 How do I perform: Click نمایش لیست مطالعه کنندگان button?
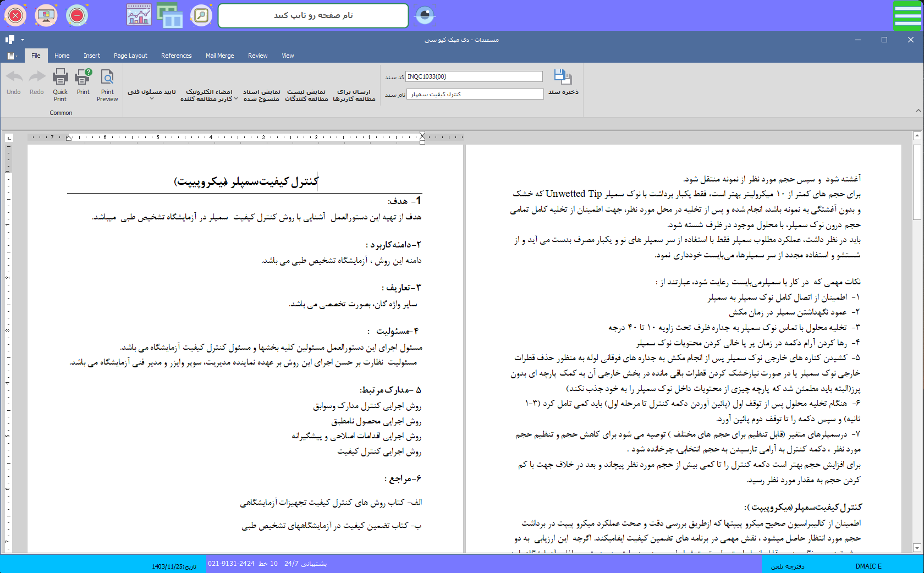pyautogui.click(x=306, y=95)
